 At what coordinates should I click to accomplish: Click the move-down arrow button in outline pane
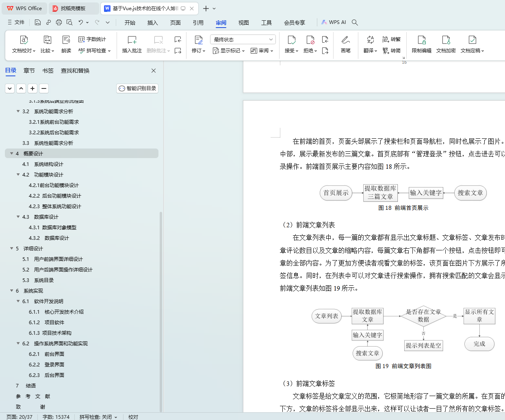click(x=10, y=88)
